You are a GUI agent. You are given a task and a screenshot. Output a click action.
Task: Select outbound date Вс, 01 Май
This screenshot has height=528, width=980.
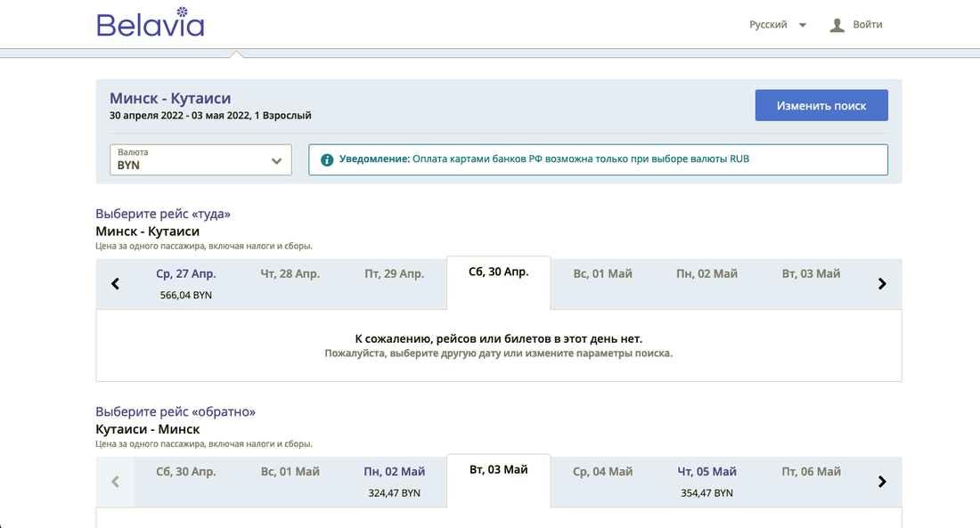(x=603, y=274)
